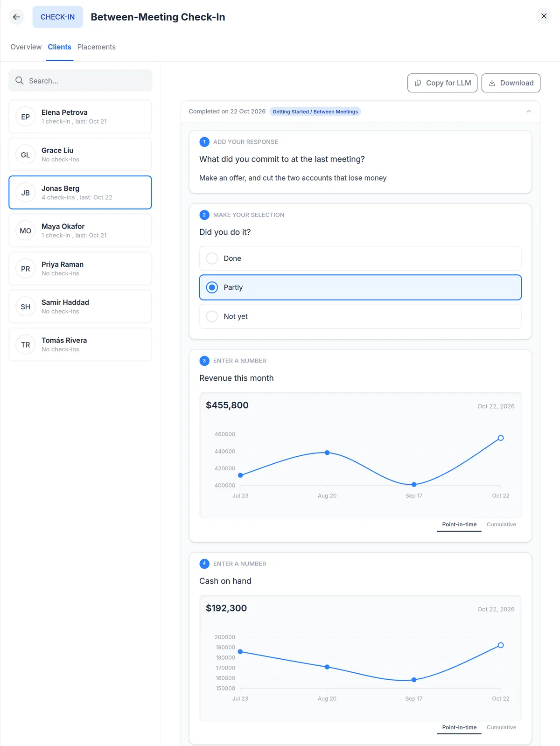The width and height of the screenshot is (560, 746).
Task: Click the Cash on hand Jul 23 data point
Action: (240, 652)
